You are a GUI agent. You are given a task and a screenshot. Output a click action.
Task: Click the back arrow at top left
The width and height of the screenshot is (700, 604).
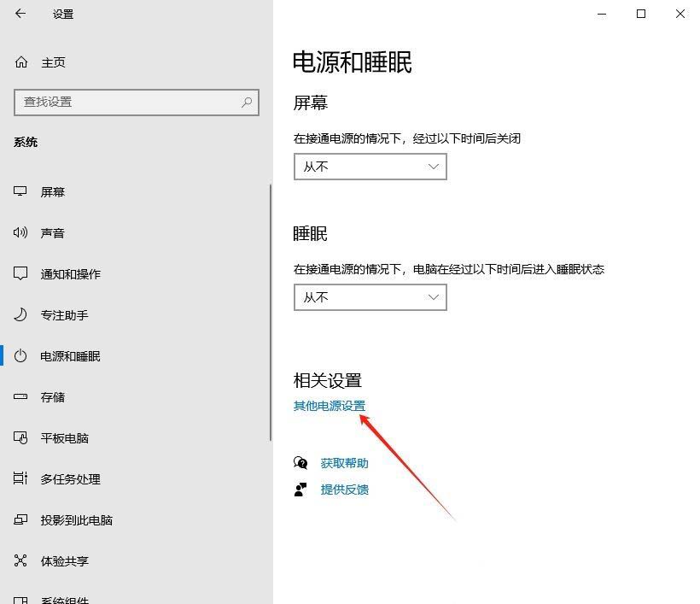pyautogui.click(x=19, y=14)
